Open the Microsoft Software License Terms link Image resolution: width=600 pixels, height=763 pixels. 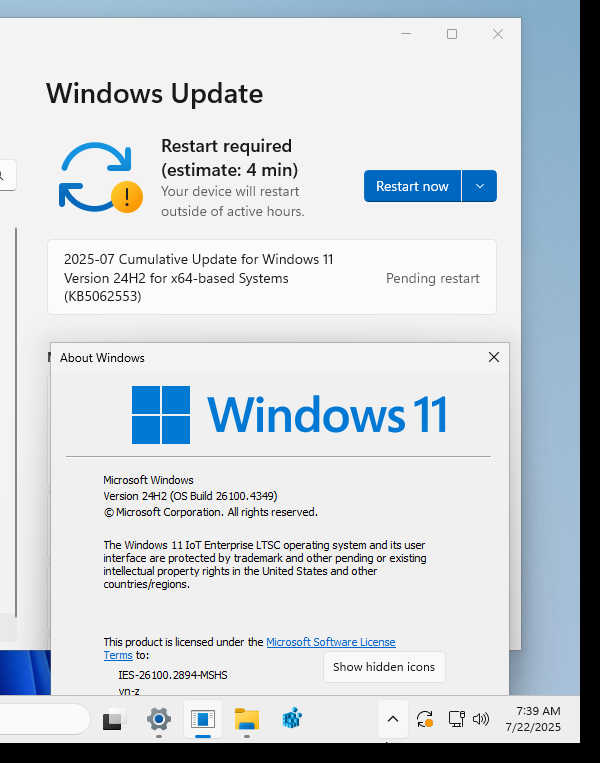point(331,642)
